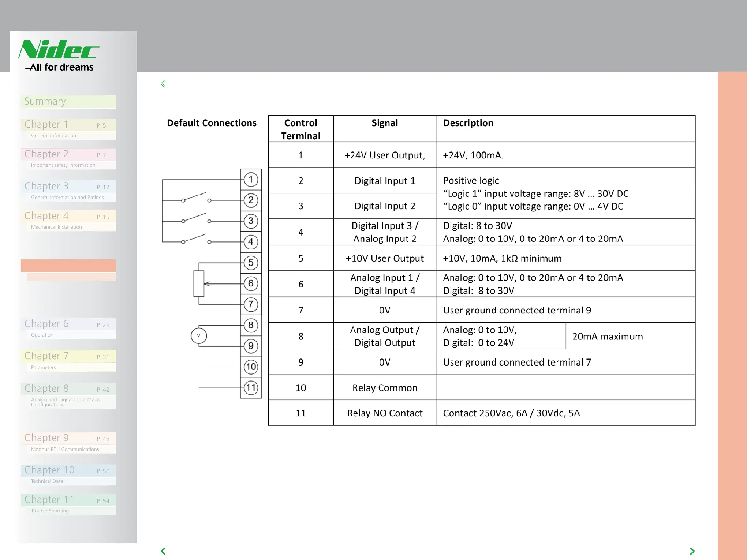Screen dimensions: 747x560
Task: Click 'User ground connected terminal 9' text
Action: point(517,310)
